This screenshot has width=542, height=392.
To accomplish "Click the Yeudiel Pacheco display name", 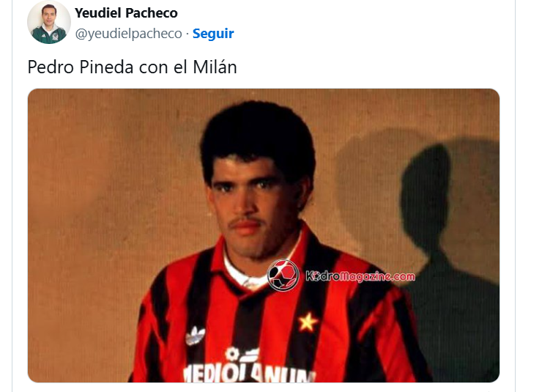I will click(x=126, y=13).
